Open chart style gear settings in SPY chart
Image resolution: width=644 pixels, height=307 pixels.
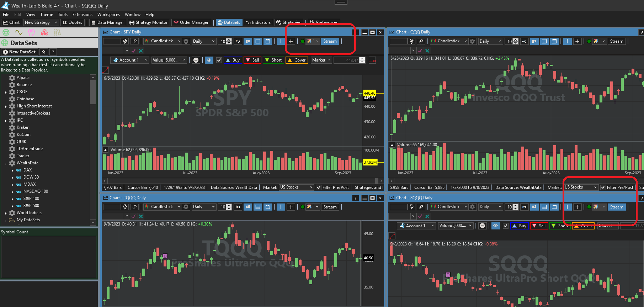[186, 41]
